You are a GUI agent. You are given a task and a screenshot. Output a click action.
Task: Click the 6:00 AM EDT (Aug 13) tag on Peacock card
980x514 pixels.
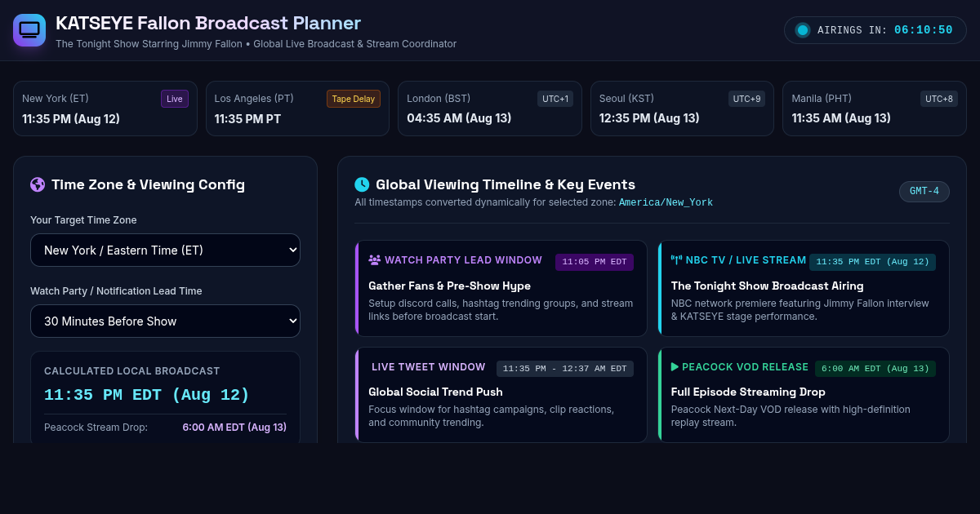[875, 369]
